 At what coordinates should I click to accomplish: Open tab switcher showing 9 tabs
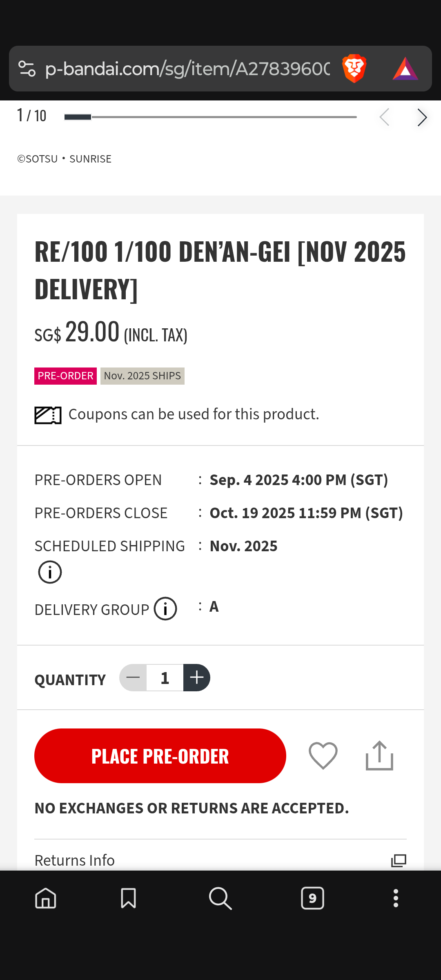(x=312, y=898)
